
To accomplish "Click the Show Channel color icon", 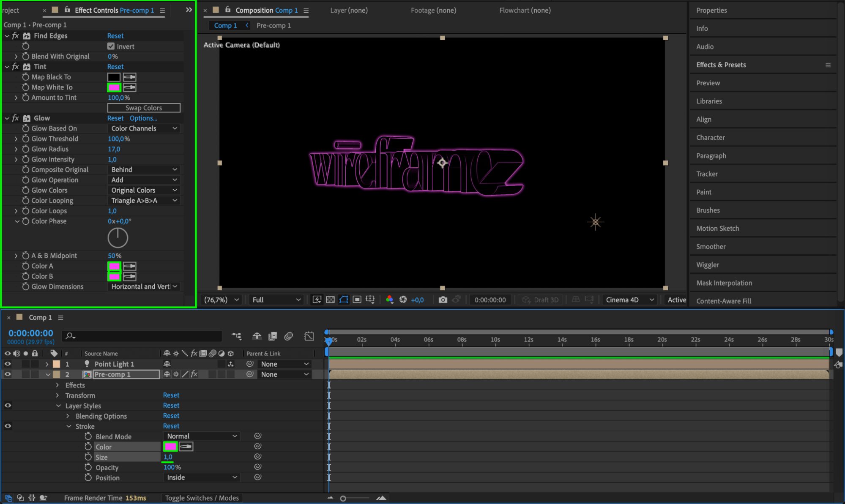I will [389, 300].
